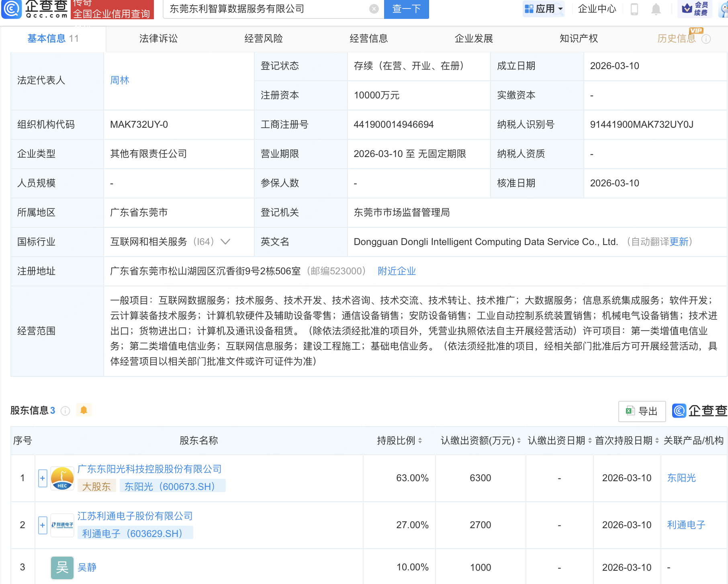Clear the search box with the × icon
Screen dimensions: 728x584
point(374,9)
